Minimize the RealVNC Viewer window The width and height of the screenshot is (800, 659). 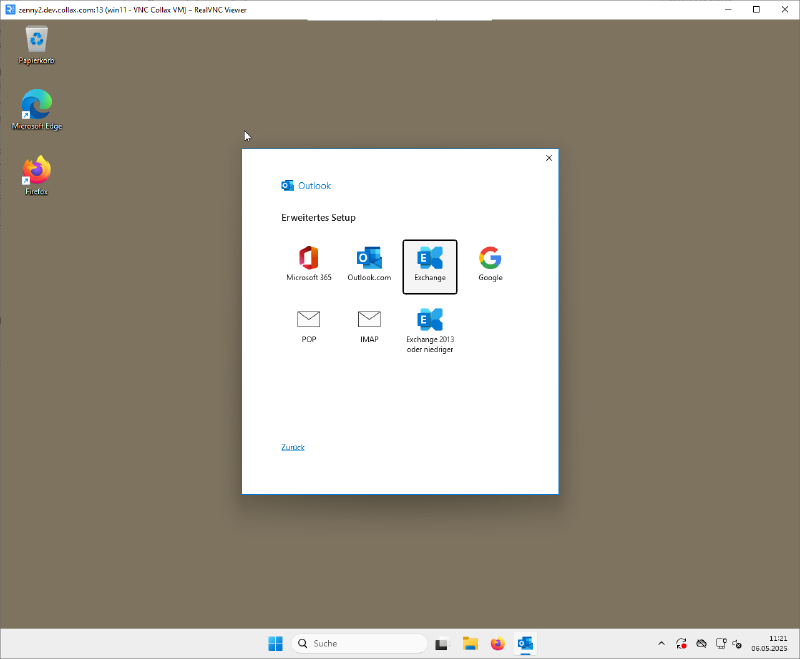pos(728,9)
